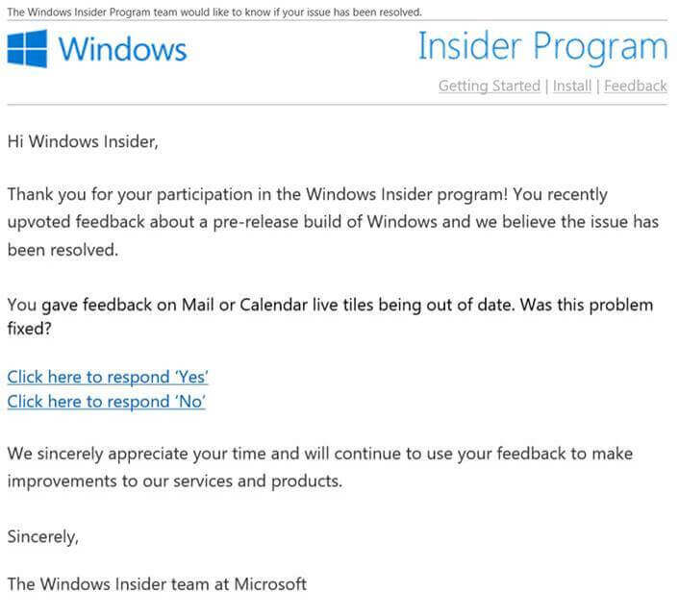Click the horizontal divider below header links
This screenshot has width=679, height=616.
tap(337, 104)
